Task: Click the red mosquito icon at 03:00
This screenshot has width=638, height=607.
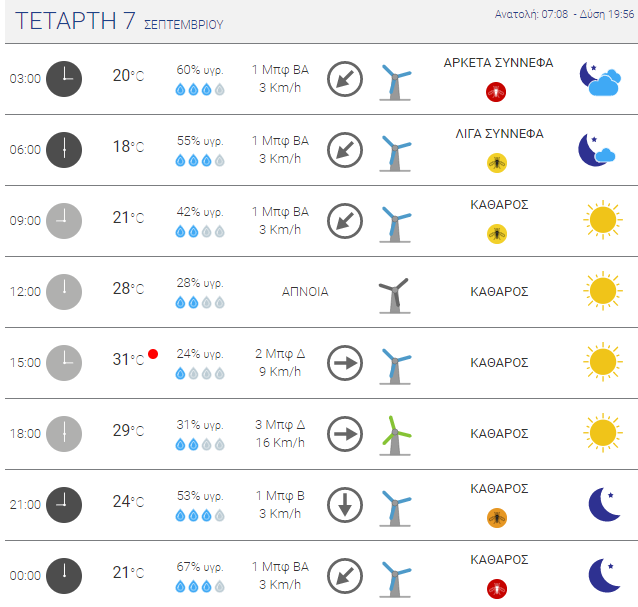Action: (496, 92)
